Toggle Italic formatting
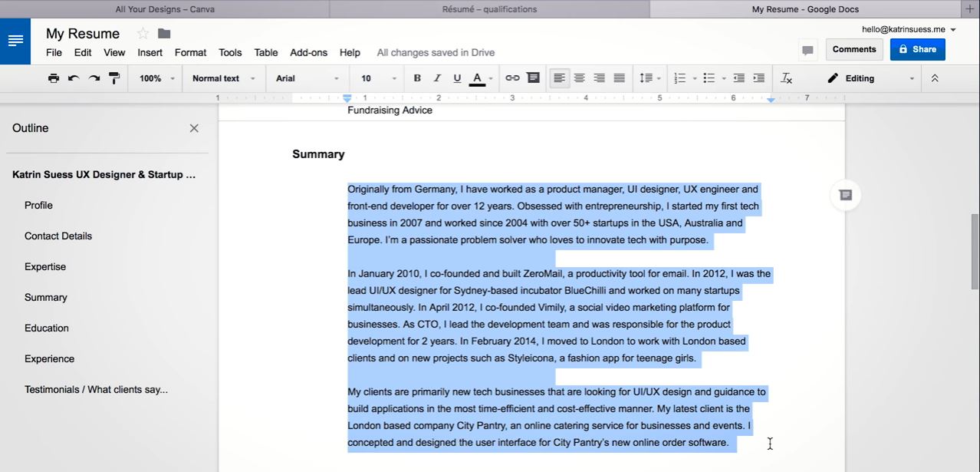 coord(437,78)
